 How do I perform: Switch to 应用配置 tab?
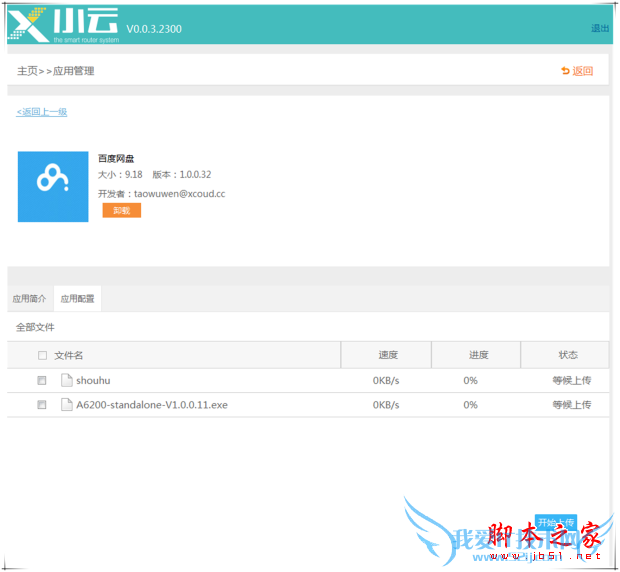point(78,299)
